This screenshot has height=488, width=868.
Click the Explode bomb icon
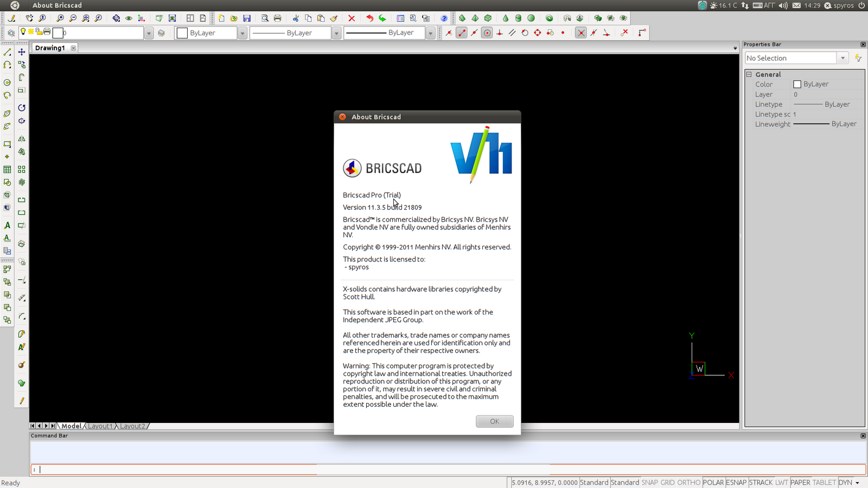pos(22,365)
